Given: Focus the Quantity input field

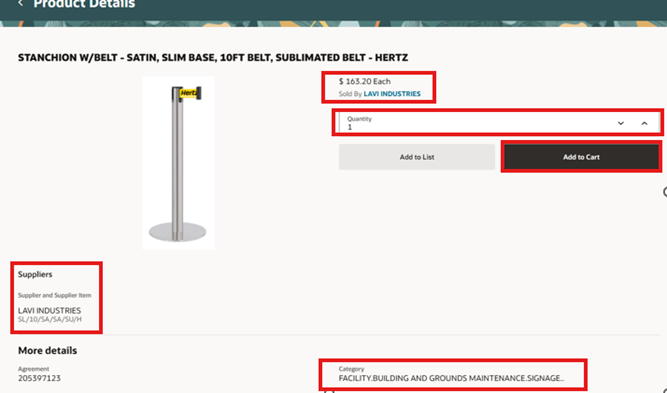Looking at the screenshot, I should pyautogui.click(x=476, y=123).
